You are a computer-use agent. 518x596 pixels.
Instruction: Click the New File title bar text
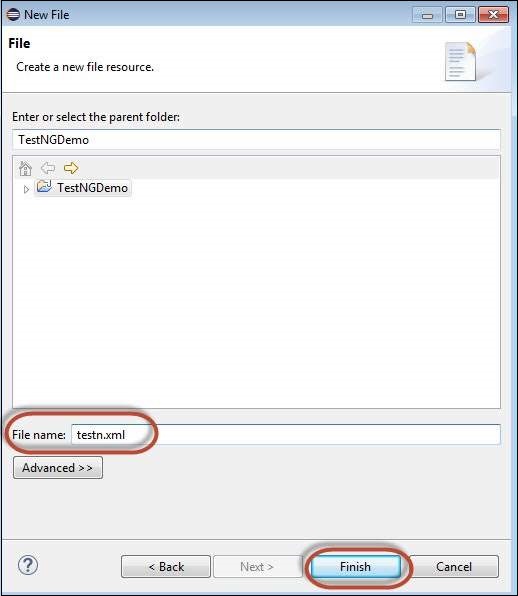coord(46,15)
